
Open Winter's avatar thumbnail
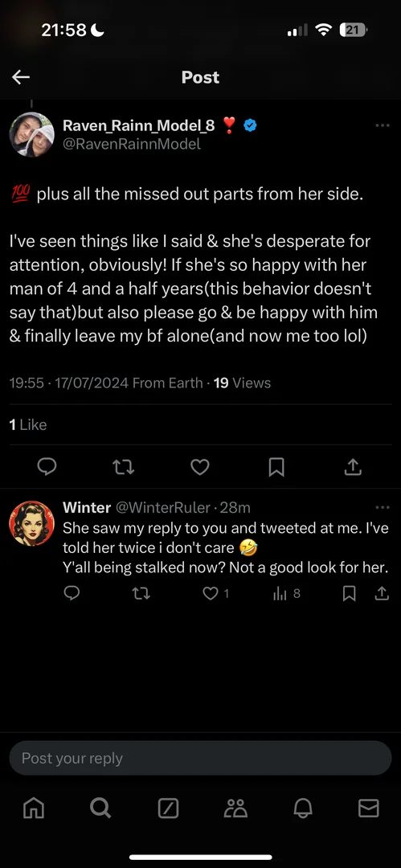(32, 523)
